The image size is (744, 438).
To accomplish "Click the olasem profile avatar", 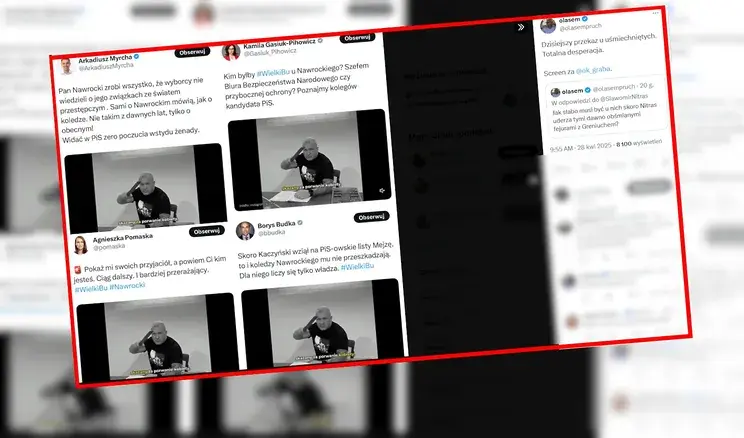I will click(548, 26).
